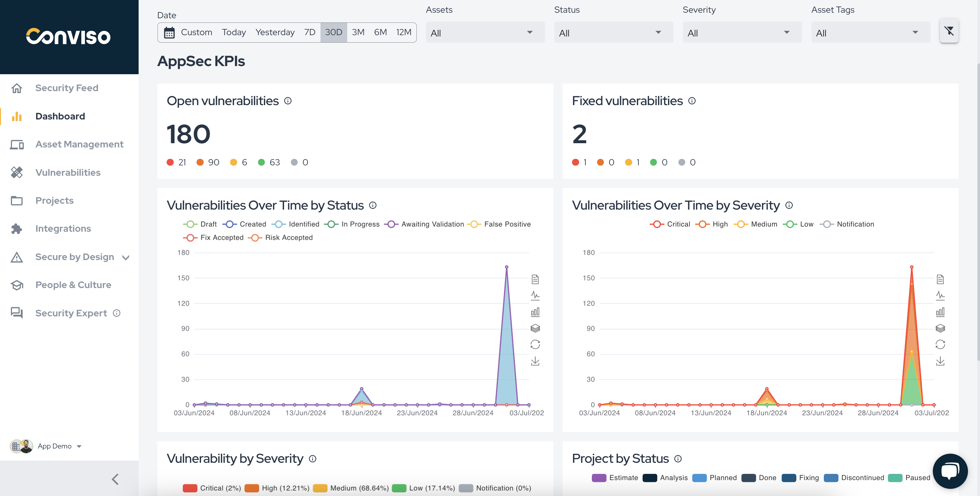Show info for Fixed vulnerabilities
Screen dimensions: 980x496
click(x=692, y=101)
